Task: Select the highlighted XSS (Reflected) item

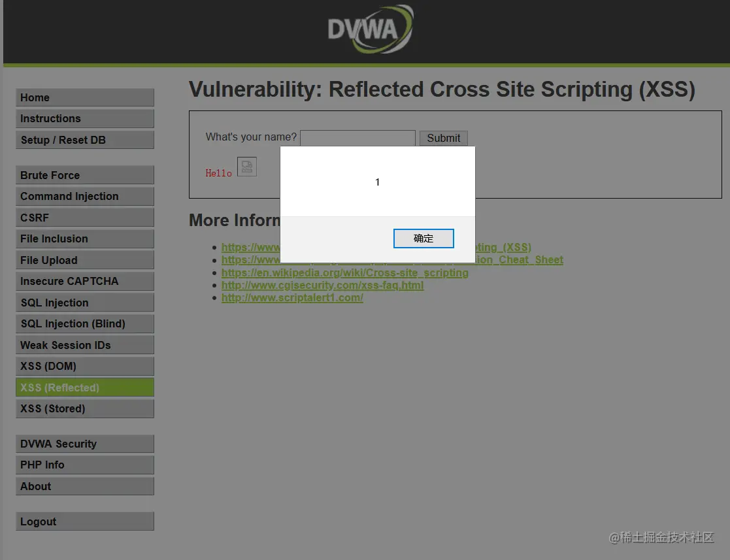Action: pyautogui.click(x=85, y=387)
